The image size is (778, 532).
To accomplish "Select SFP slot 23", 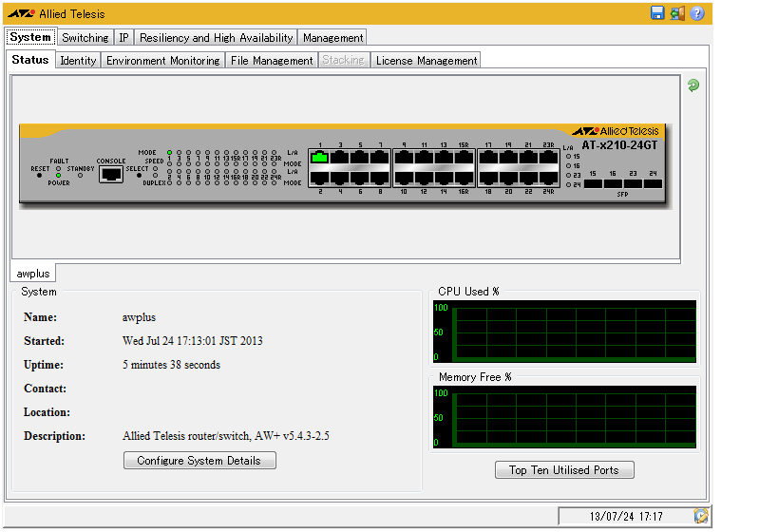I will coord(633,183).
